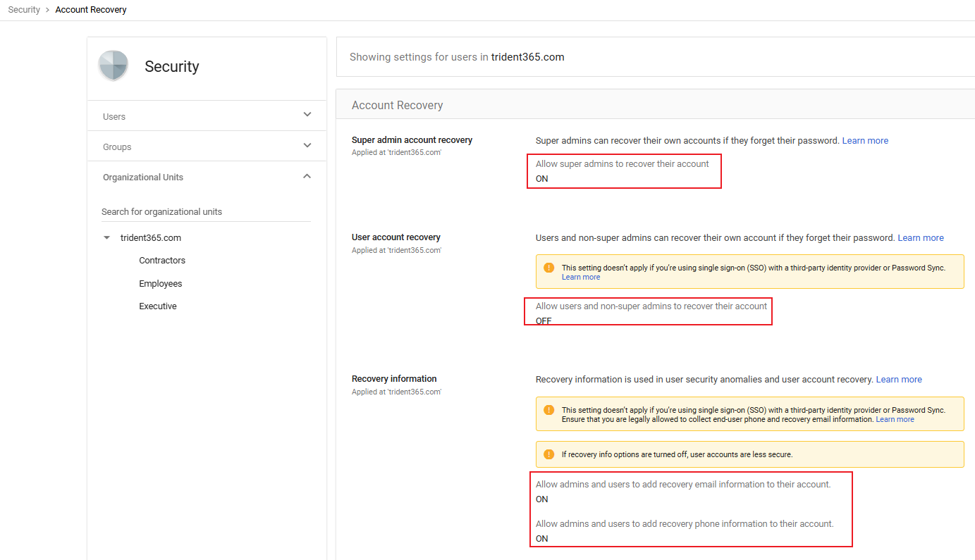Click warning icon in User account recovery notice
975x560 pixels.
(548, 268)
